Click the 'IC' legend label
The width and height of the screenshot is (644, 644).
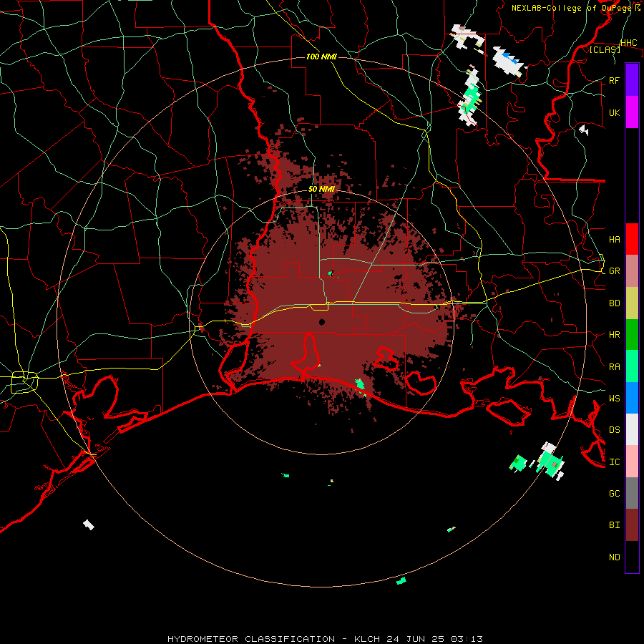(x=614, y=462)
